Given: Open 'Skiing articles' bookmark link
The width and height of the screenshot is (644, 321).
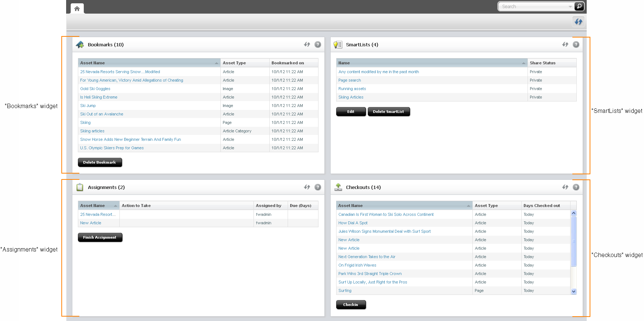Looking at the screenshot, I should click(92, 131).
